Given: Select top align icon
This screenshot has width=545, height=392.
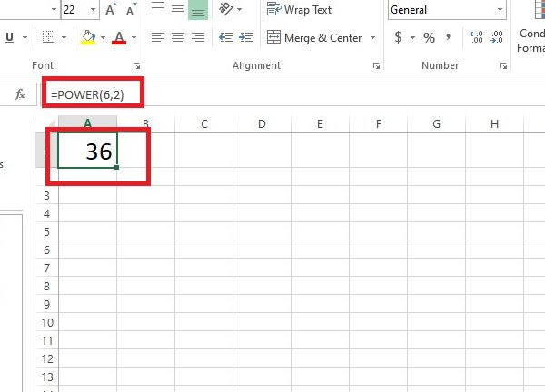Looking at the screenshot, I should 158,7.
